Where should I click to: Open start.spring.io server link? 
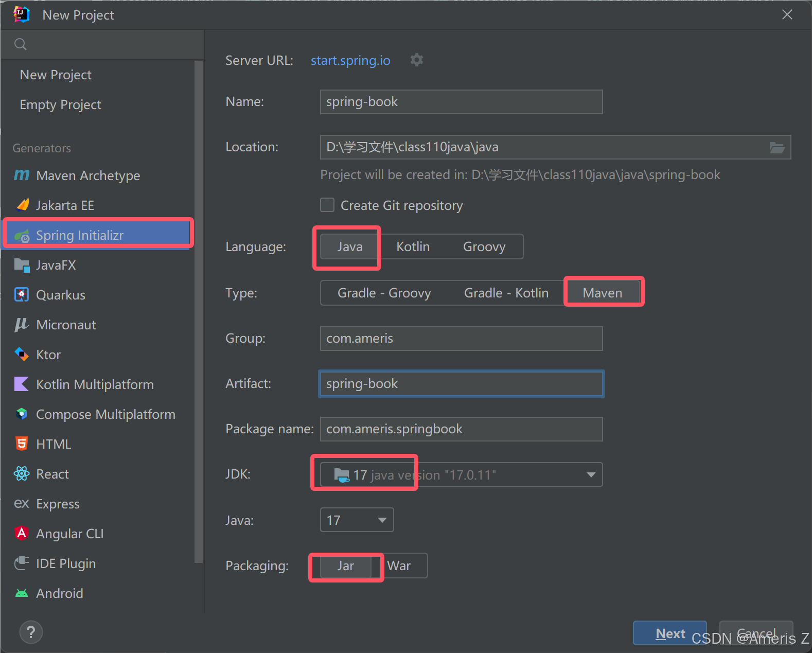(x=350, y=61)
